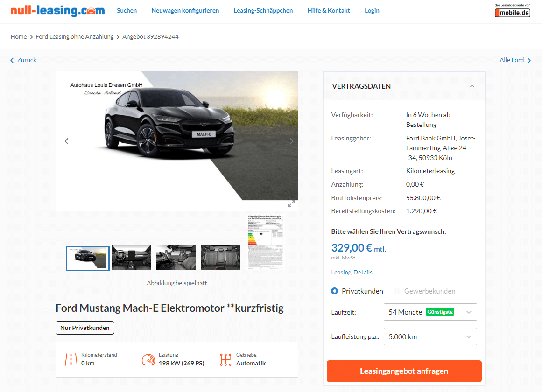542x392 pixels.
Task: Select the Privatkunden radio button
Action: click(x=334, y=291)
